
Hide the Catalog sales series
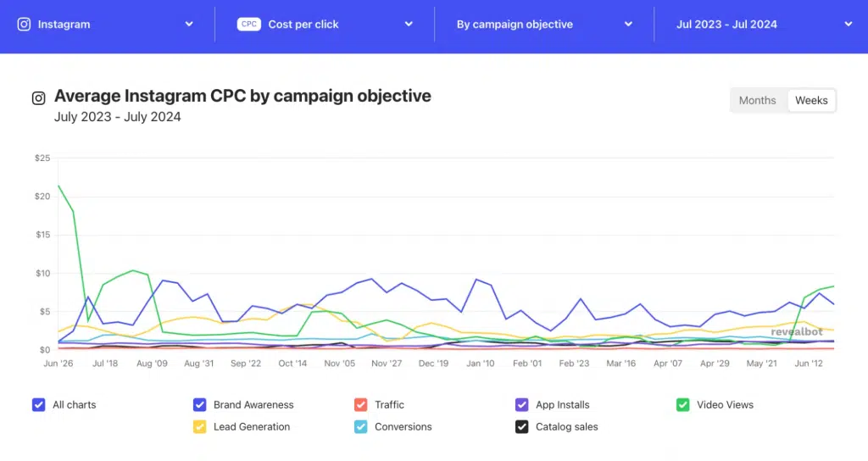click(x=522, y=427)
